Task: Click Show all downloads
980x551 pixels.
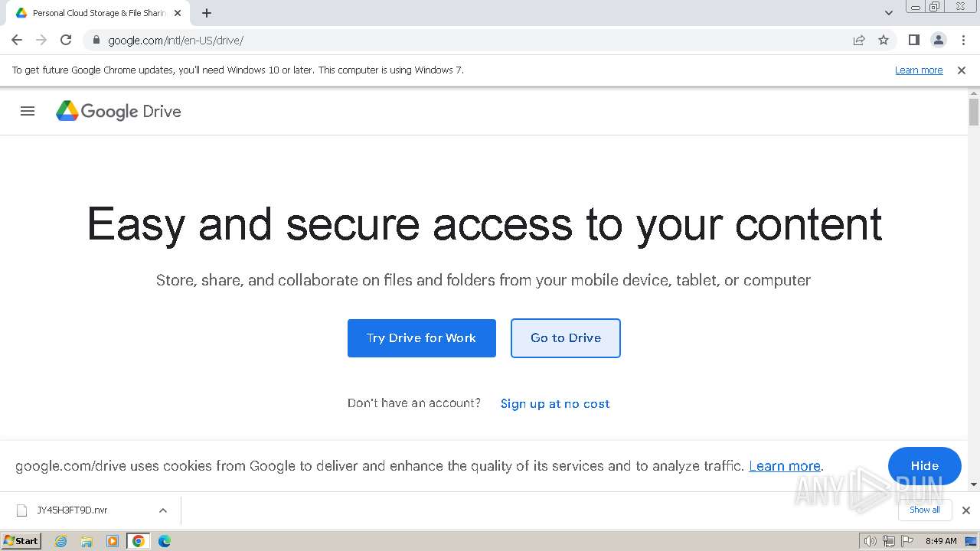Action: click(x=925, y=510)
